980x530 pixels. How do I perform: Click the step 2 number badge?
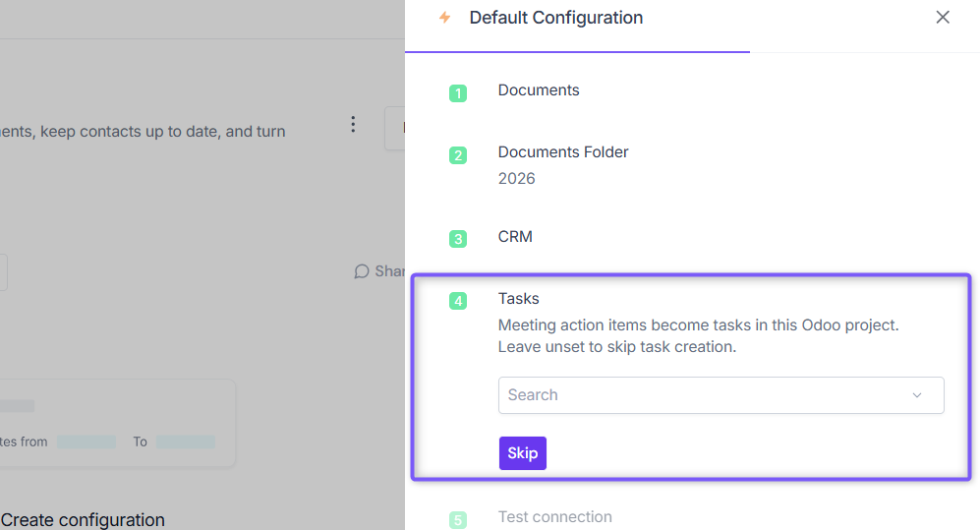pyautogui.click(x=458, y=155)
